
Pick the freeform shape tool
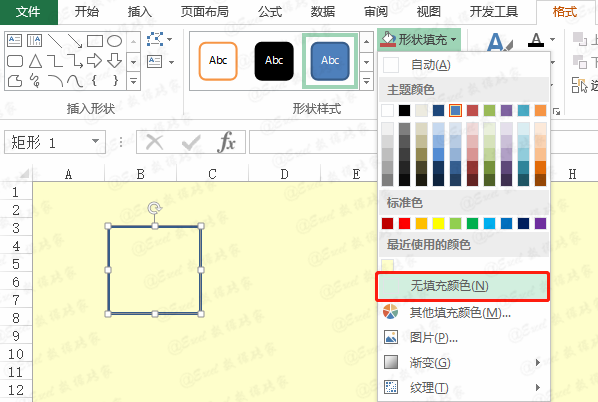pyautogui.click(x=14, y=81)
